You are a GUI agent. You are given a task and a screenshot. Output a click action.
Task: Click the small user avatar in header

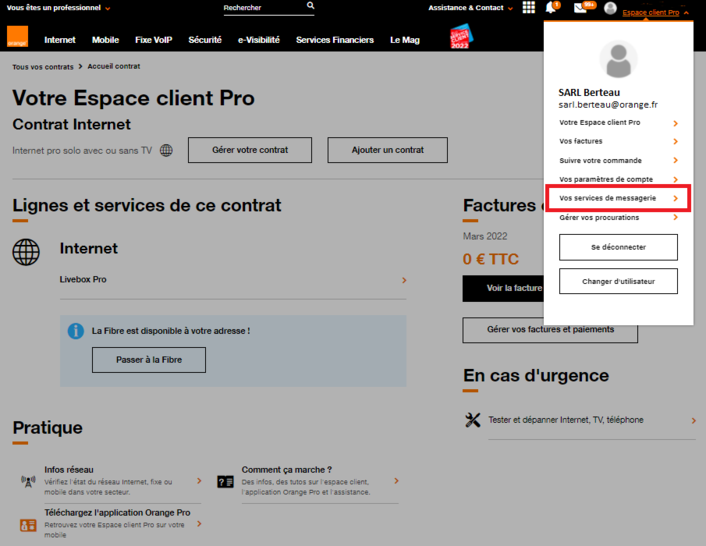(x=610, y=8)
